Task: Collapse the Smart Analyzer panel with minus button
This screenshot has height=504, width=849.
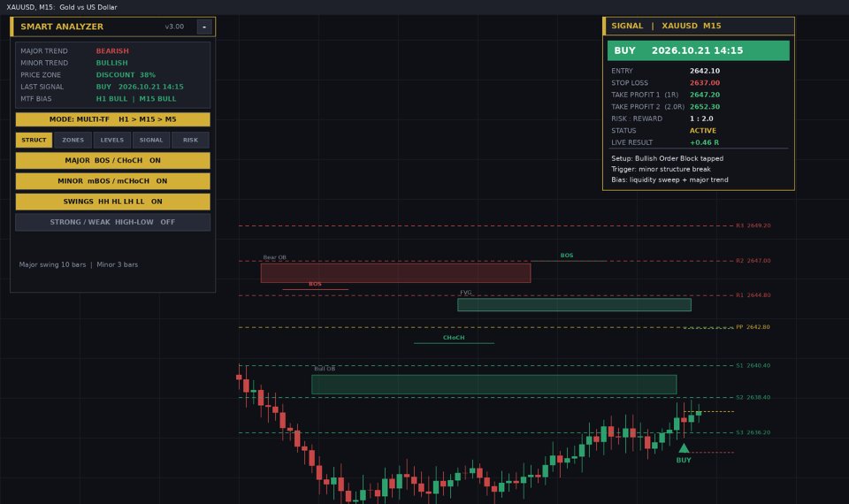Action: [x=204, y=27]
